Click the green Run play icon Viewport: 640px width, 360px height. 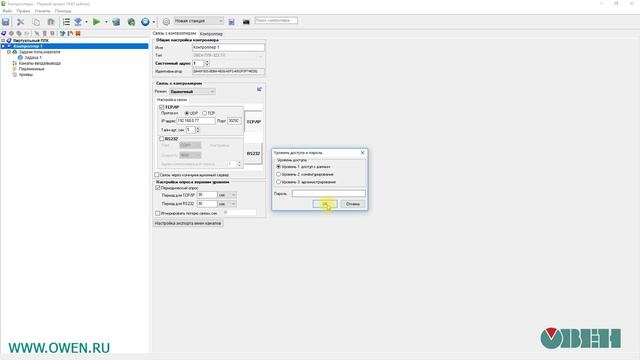click(96, 22)
